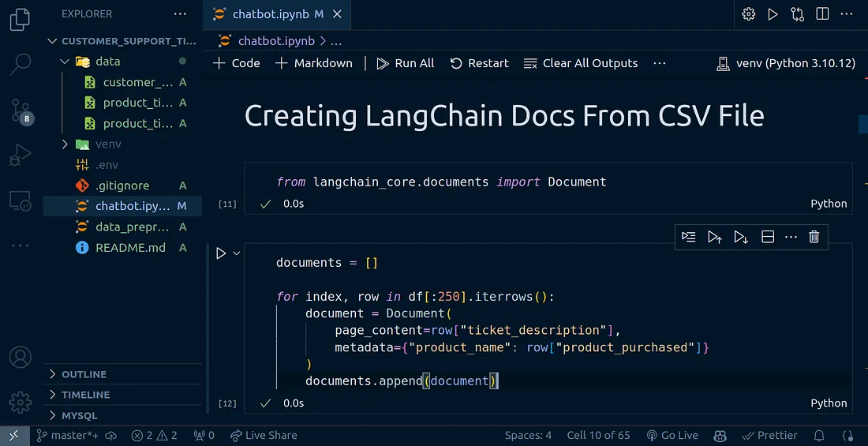Execute Above Cells in cell toolbar
868x446 pixels.
click(x=715, y=237)
